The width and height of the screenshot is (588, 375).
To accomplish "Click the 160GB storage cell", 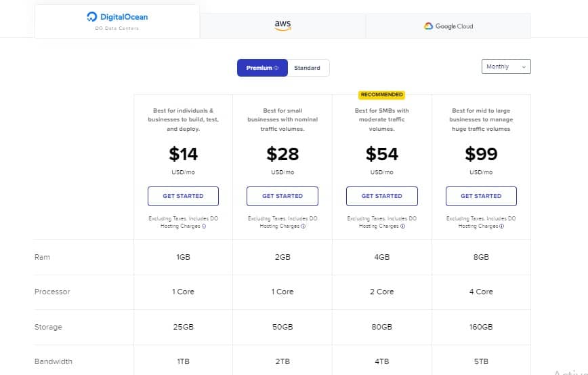I will pos(481,327).
